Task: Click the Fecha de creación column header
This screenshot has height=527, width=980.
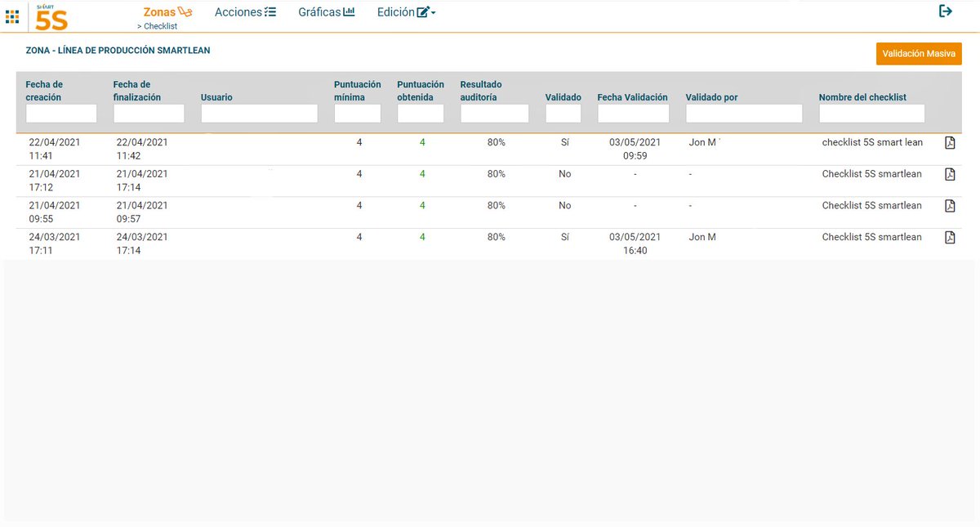Action: point(44,91)
